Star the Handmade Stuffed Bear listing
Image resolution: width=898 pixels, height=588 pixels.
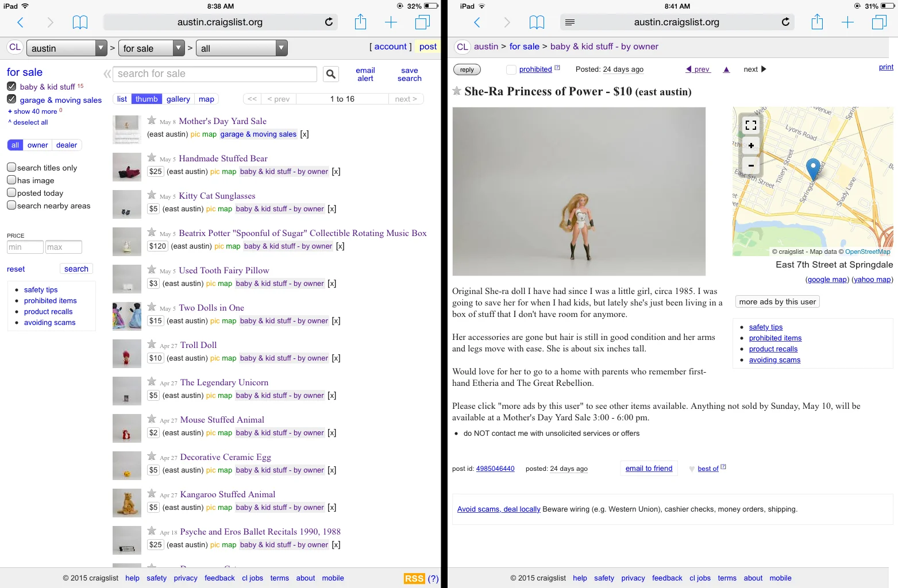click(152, 157)
